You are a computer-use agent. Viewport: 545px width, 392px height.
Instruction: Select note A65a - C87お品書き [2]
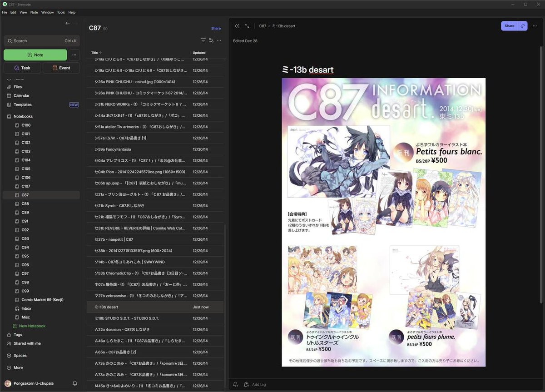point(155,352)
